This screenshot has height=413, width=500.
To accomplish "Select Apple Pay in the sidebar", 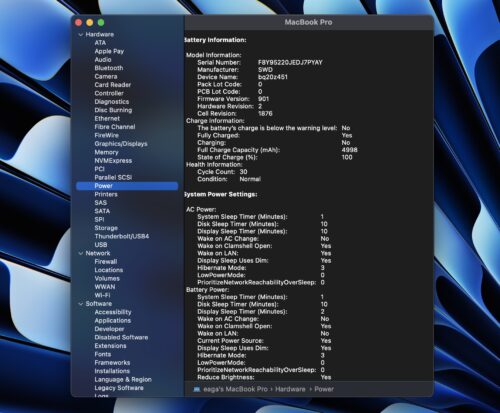I will pos(109,51).
